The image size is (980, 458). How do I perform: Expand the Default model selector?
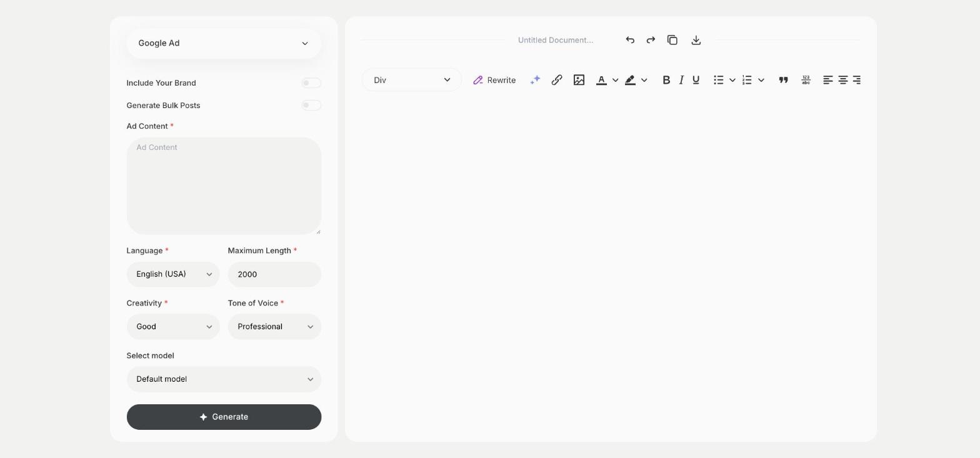pyautogui.click(x=224, y=379)
